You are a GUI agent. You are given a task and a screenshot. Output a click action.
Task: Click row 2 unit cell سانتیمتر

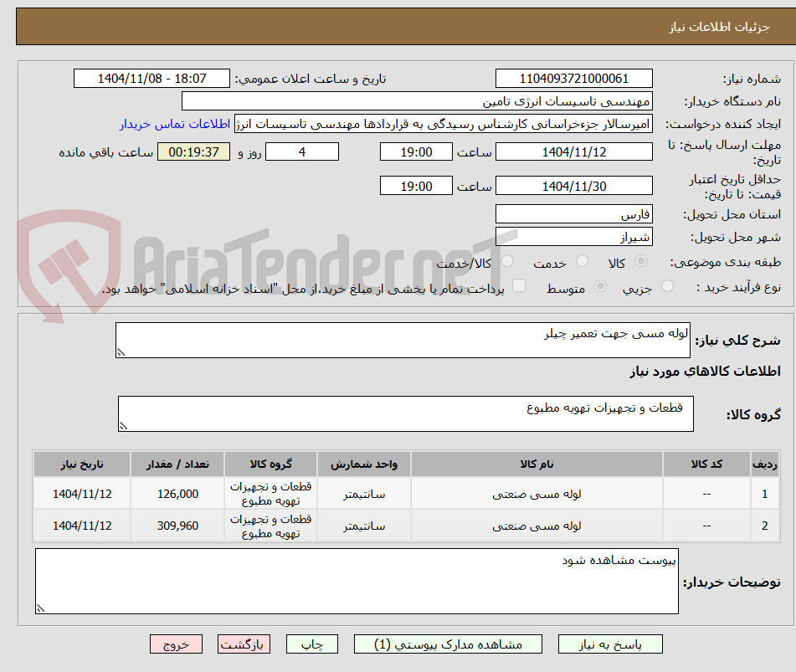click(x=364, y=526)
